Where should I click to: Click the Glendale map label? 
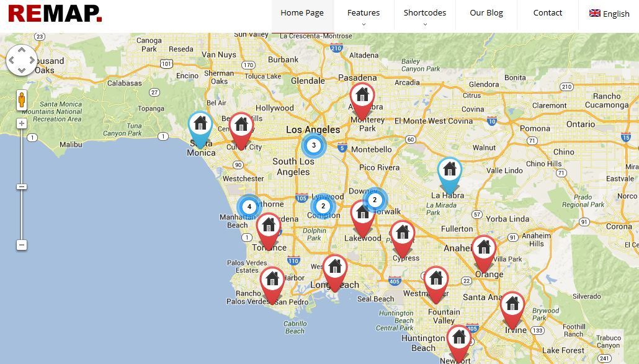[x=308, y=81]
